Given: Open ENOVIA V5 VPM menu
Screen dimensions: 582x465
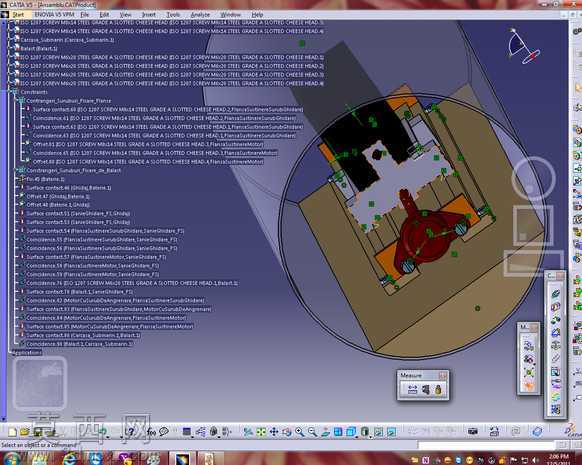Looking at the screenshot, I should point(54,15).
